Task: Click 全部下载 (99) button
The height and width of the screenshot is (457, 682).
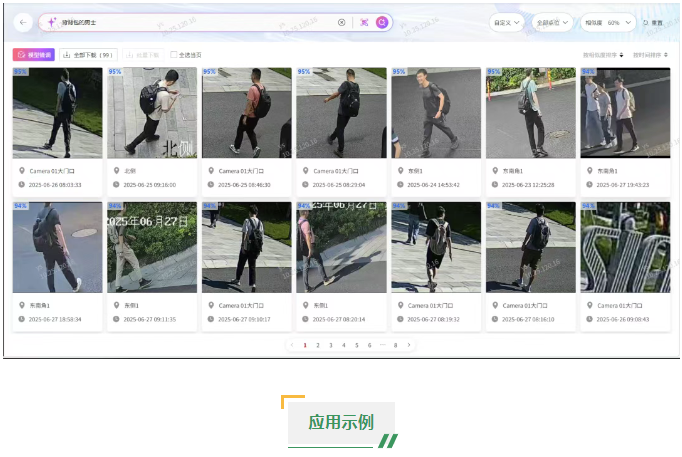Action: (88, 55)
